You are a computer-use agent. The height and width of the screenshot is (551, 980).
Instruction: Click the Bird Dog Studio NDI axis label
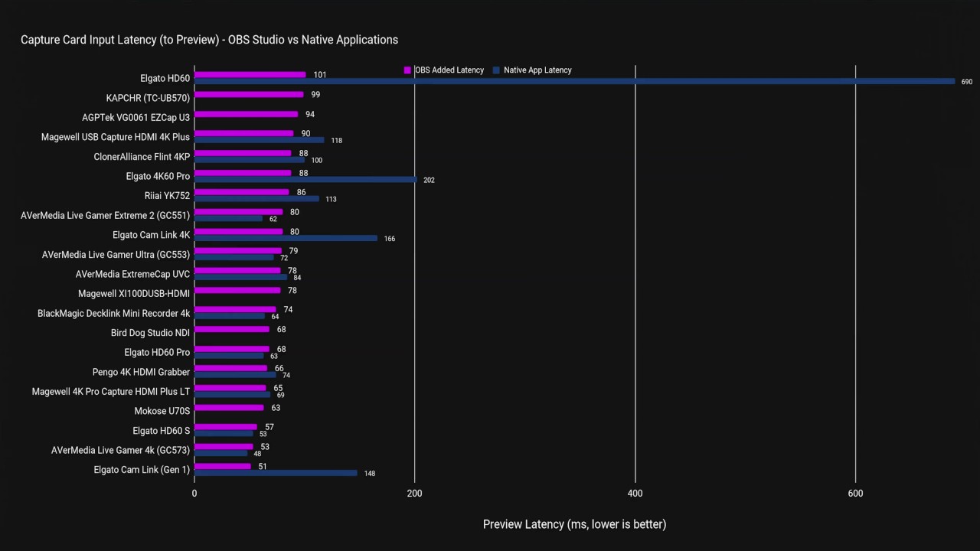[150, 333]
